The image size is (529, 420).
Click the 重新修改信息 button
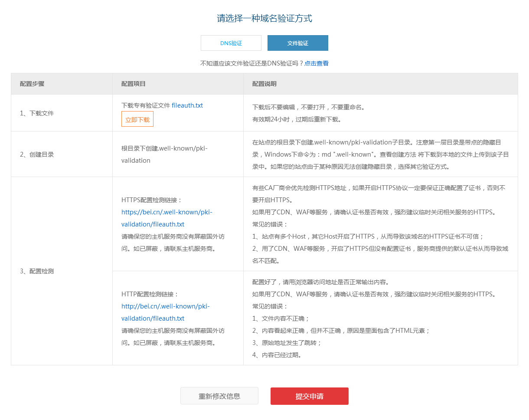click(219, 396)
